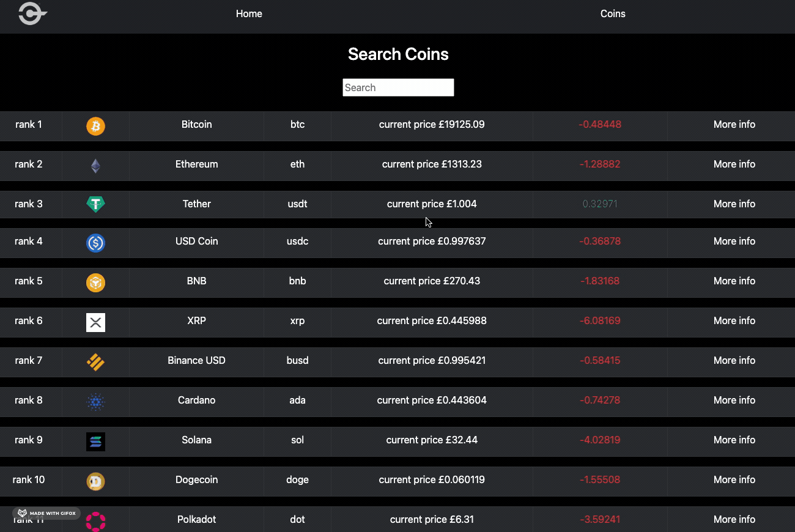Screen dimensions: 795x532
Task: Click the usdt symbol cell
Action: point(298,204)
